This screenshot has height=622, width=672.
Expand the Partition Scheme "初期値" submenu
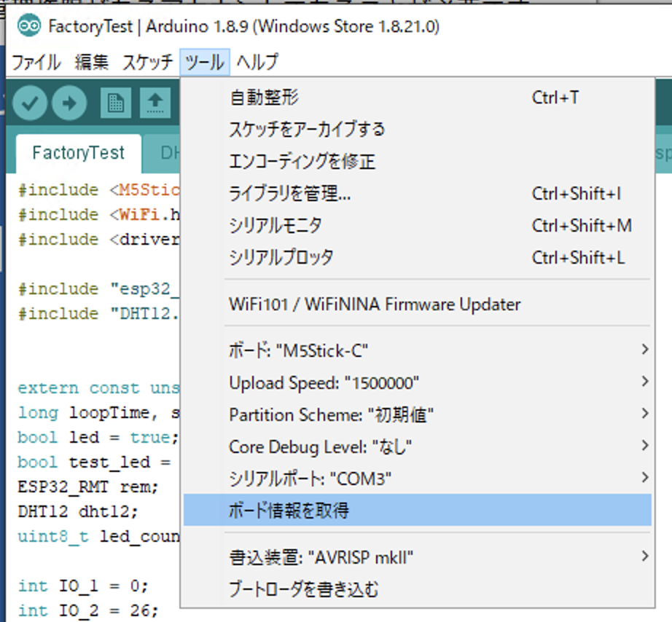[418, 414]
